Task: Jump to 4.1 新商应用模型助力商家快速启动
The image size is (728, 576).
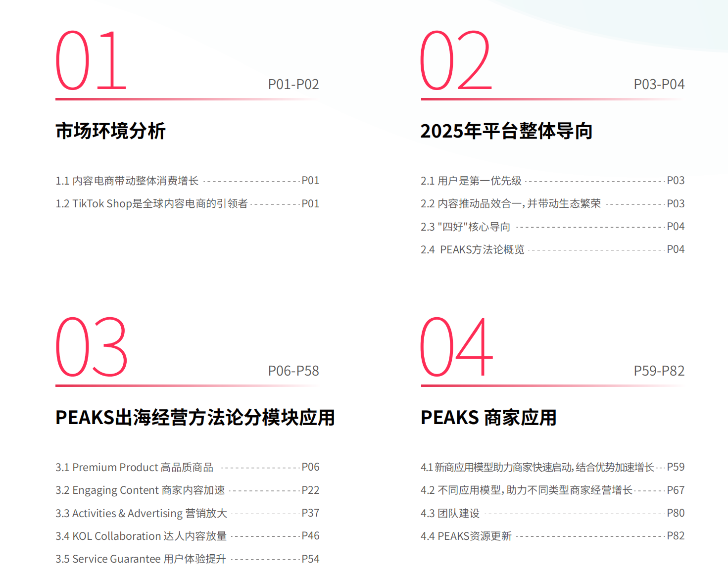Action: [537, 468]
